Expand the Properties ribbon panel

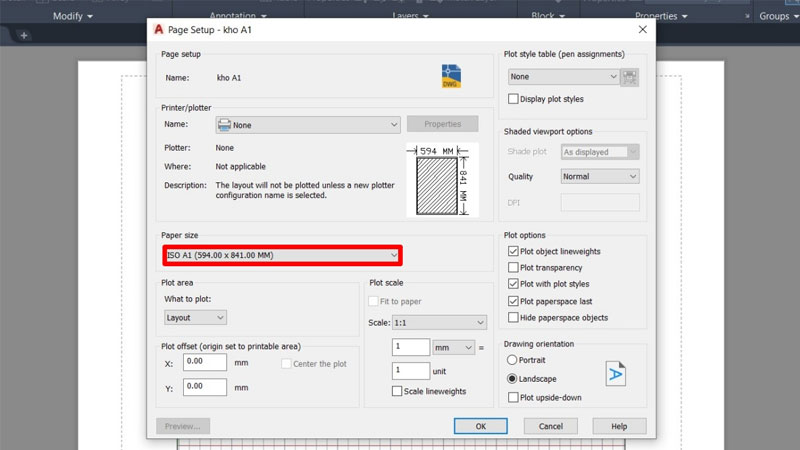click(x=661, y=16)
